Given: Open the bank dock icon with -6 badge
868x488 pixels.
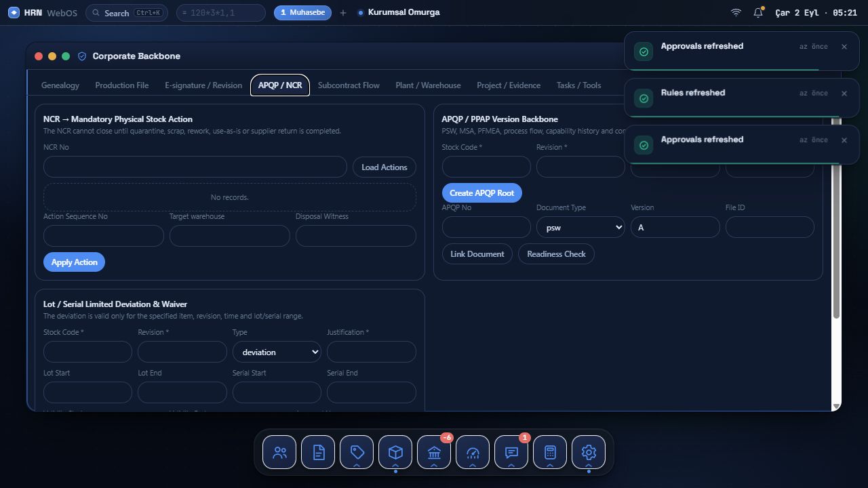Looking at the screenshot, I should click(434, 452).
